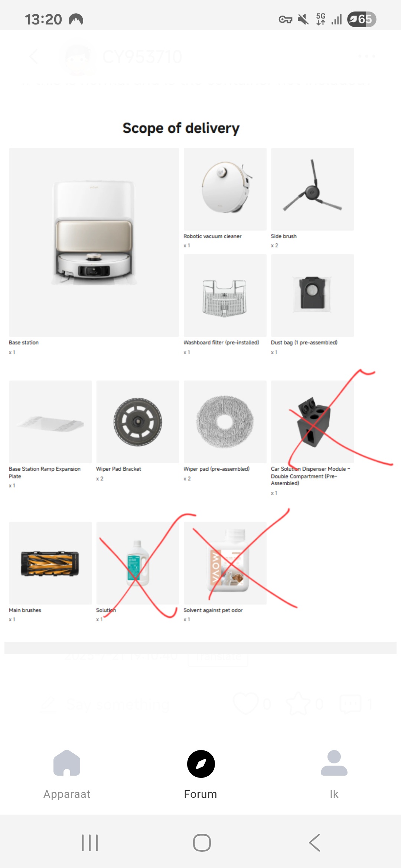This screenshot has width=401, height=868.
Task: Tap the Side brush product image
Action: (312, 189)
